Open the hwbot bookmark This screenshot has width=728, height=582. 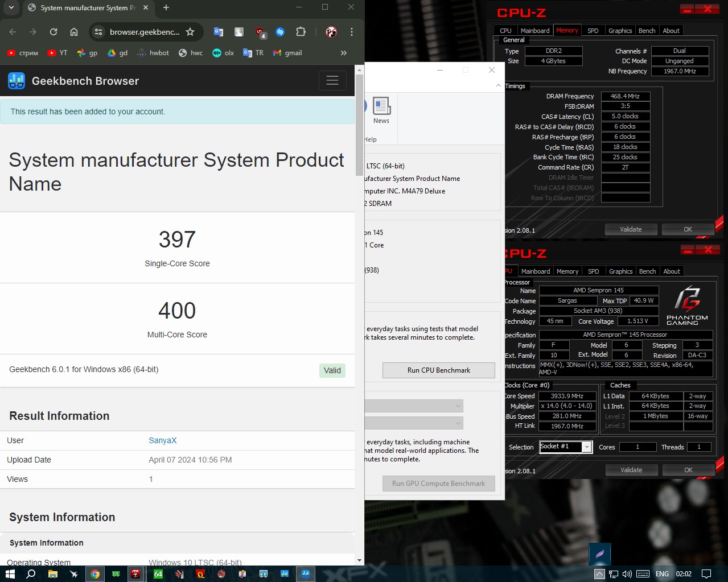[x=153, y=53]
